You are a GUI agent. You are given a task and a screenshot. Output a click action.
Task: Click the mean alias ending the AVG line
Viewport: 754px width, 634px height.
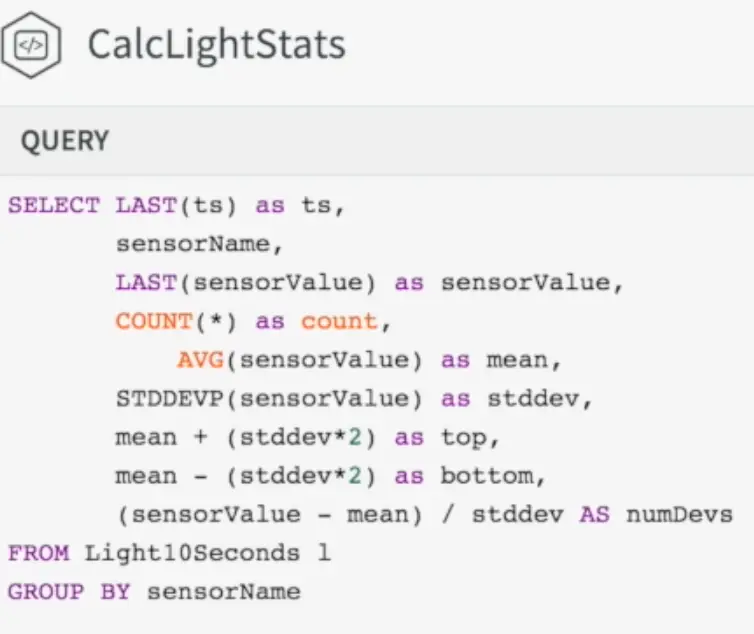tap(516, 360)
